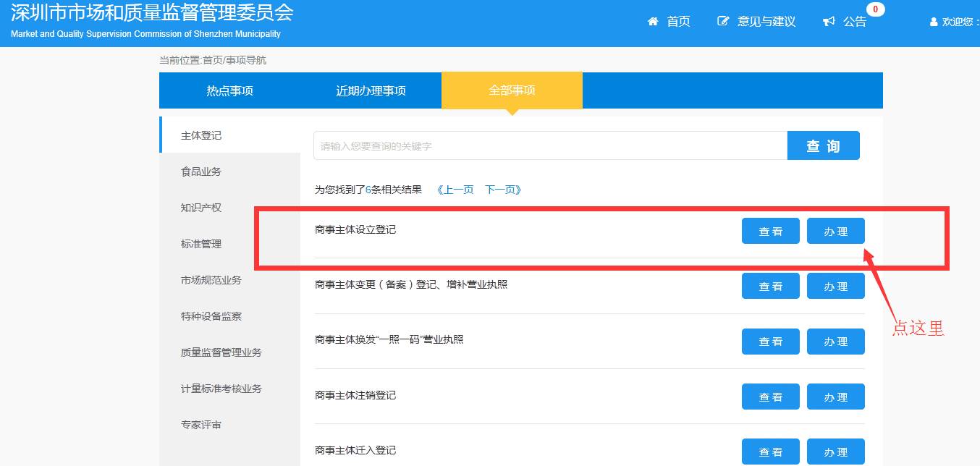Click the 查询 search button
The image size is (980, 466).
(823, 145)
